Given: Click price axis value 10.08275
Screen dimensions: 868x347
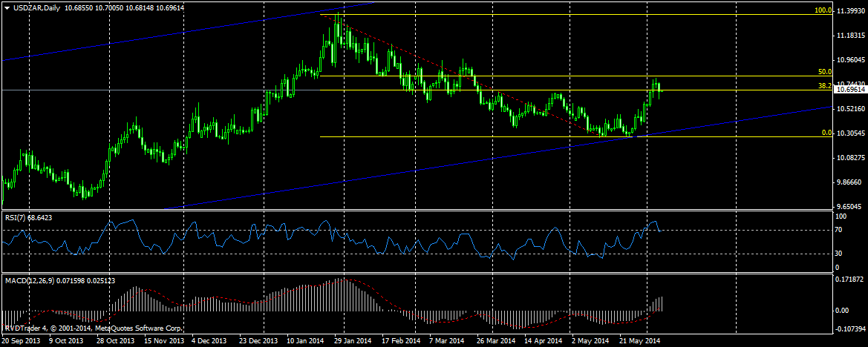Looking at the screenshot, I should tap(852, 157).
